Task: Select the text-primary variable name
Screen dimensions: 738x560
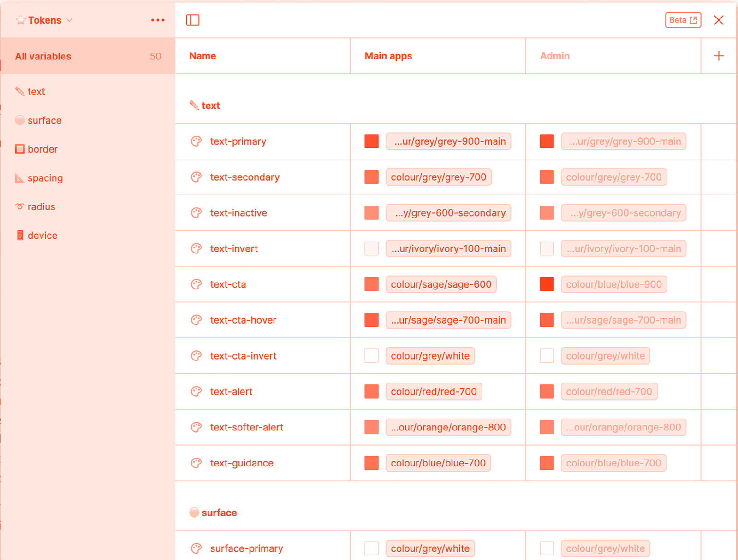Action: 238,141
